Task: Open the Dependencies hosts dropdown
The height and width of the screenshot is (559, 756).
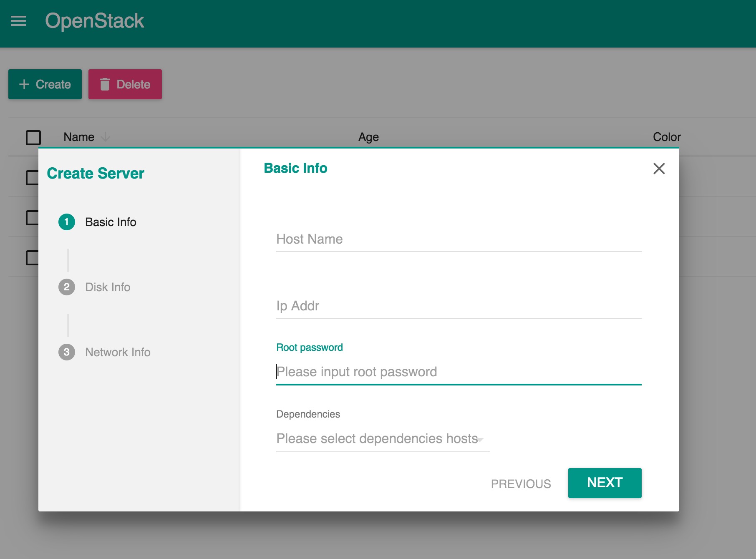Action: 377,439
